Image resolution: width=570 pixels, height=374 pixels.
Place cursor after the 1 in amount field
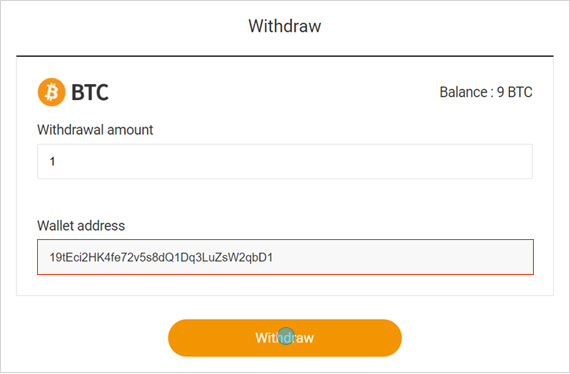(x=56, y=161)
